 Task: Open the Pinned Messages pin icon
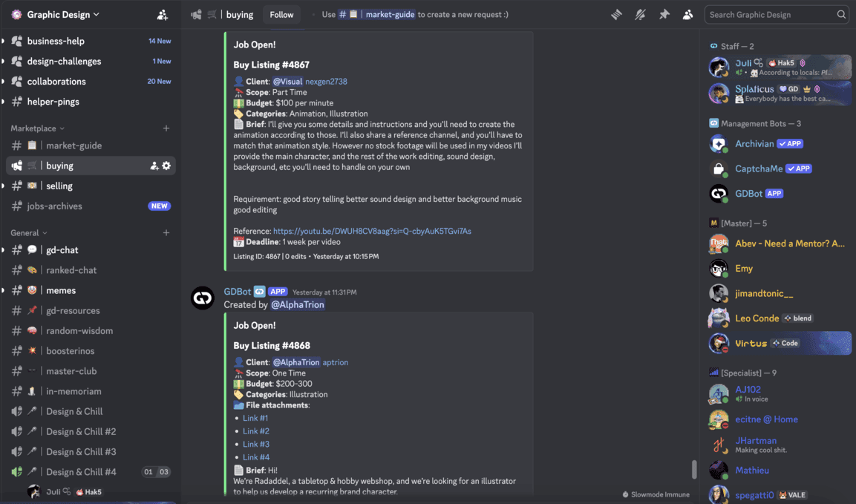[664, 14]
